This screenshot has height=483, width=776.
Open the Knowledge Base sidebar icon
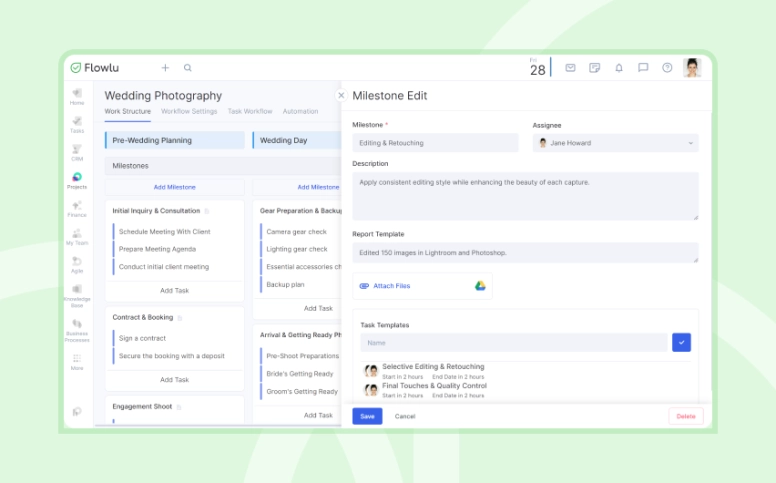click(x=77, y=292)
